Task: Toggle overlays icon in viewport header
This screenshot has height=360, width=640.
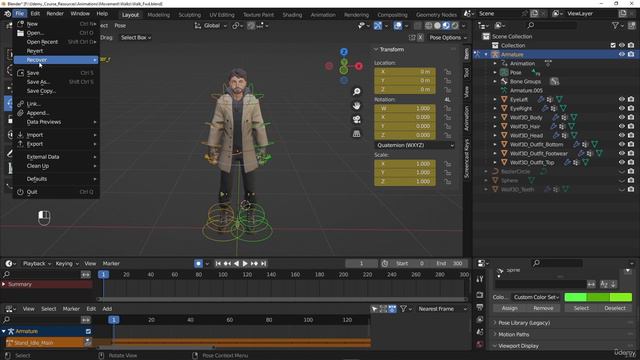Action: tap(398, 25)
